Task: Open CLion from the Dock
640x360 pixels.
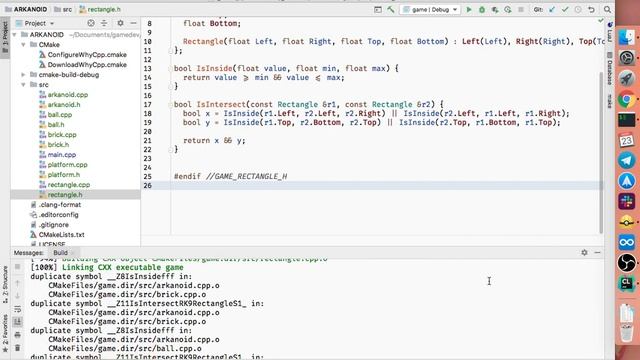Action: pos(627,283)
